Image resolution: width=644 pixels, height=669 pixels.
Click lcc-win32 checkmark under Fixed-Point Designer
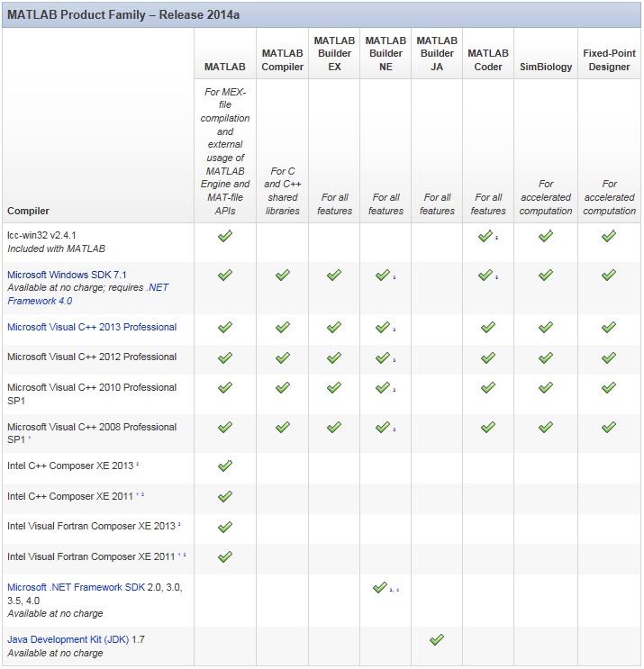[x=609, y=236]
